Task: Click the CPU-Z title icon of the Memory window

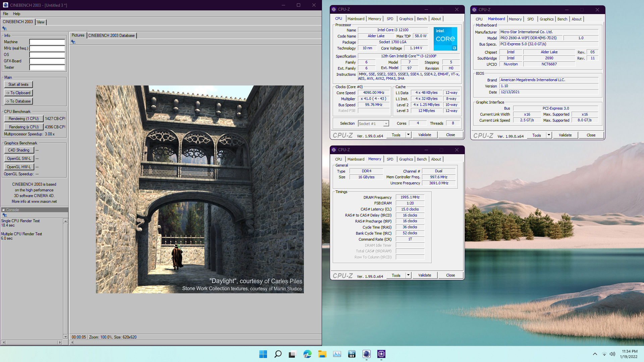Action: coord(334,150)
